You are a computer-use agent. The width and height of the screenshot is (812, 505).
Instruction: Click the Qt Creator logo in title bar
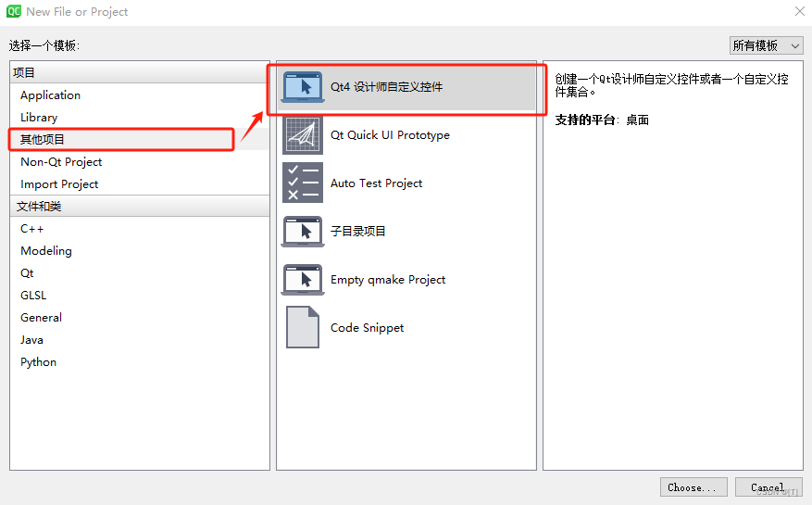(x=14, y=11)
